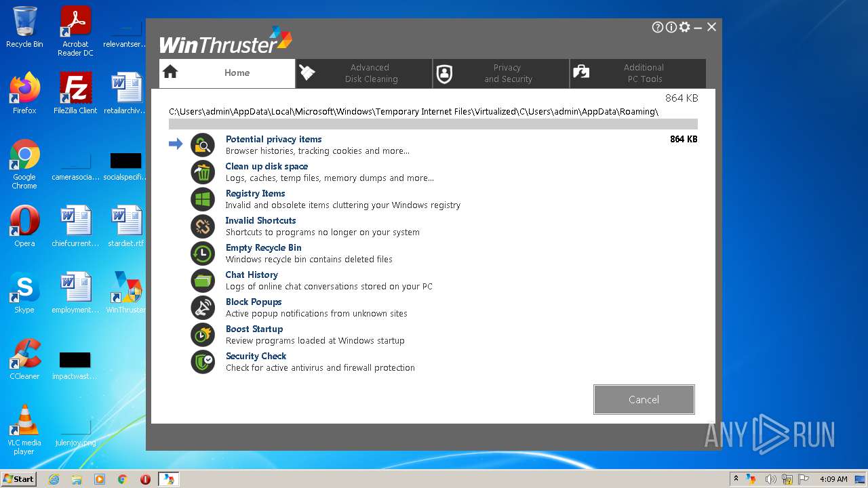Click the Empty Recycle Bin clock icon
The image size is (868, 488).
coord(203,253)
